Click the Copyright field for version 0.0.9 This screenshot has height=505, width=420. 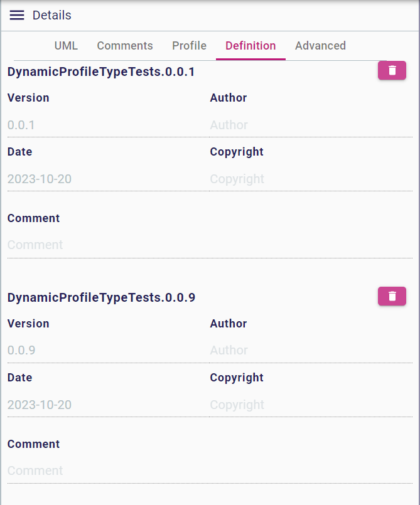[x=301, y=405]
